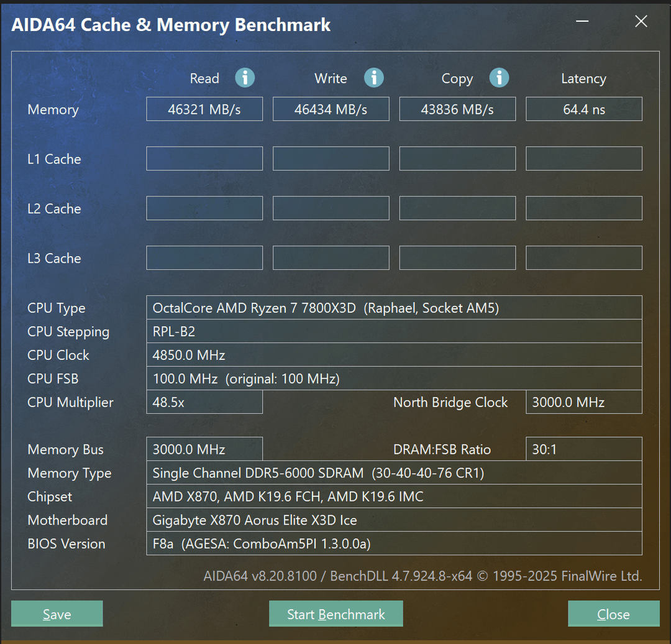This screenshot has width=671, height=644.
Task: Select the Motherboard field Gigabyte X870 Aorus
Action: tap(394, 520)
